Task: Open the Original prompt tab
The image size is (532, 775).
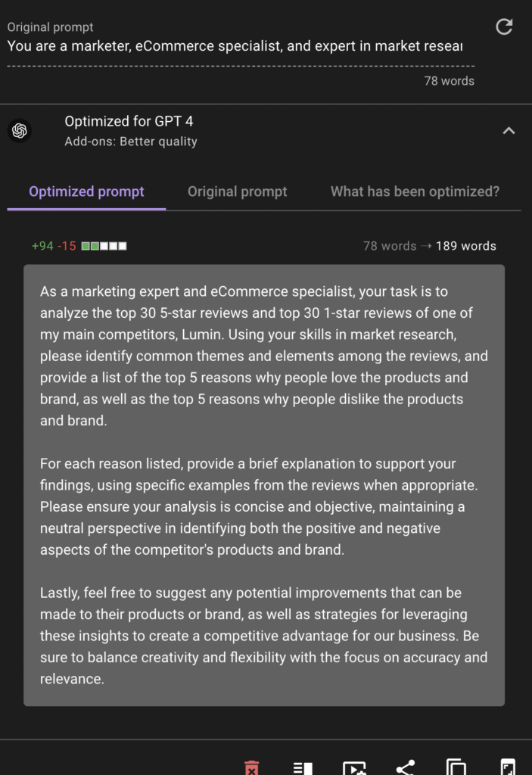Action: (x=238, y=191)
